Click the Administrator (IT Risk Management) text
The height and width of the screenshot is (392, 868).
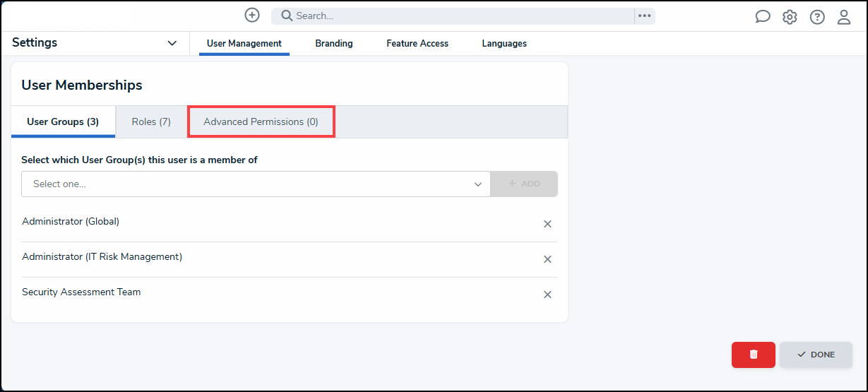click(x=102, y=256)
